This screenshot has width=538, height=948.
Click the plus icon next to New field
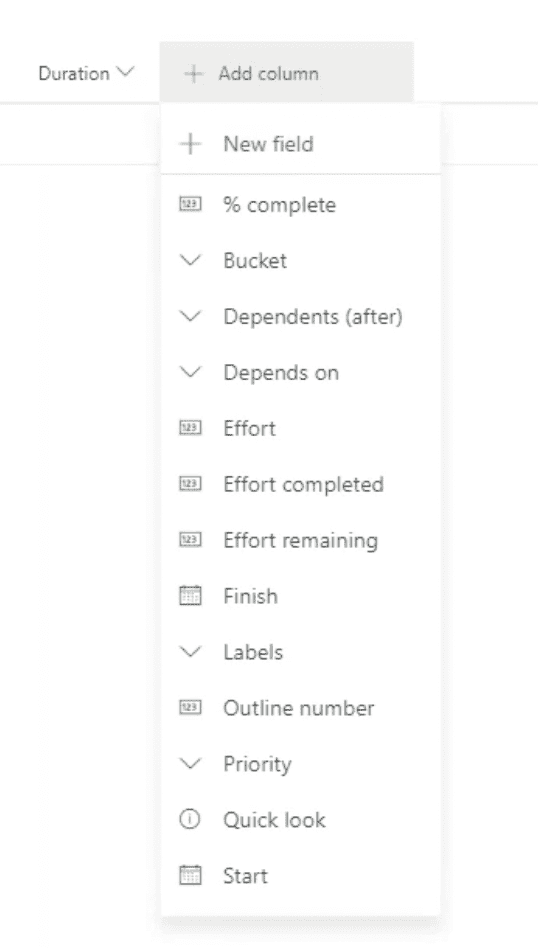pyautogui.click(x=190, y=144)
